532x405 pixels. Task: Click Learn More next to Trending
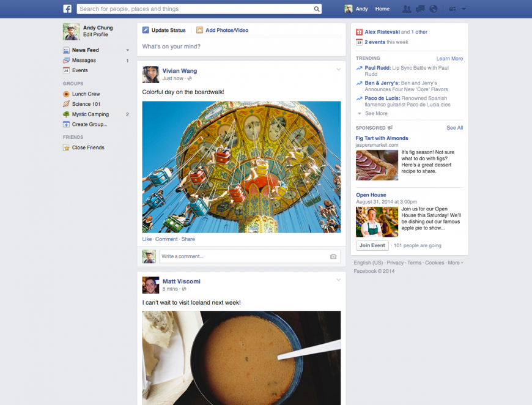tap(449, 59)
